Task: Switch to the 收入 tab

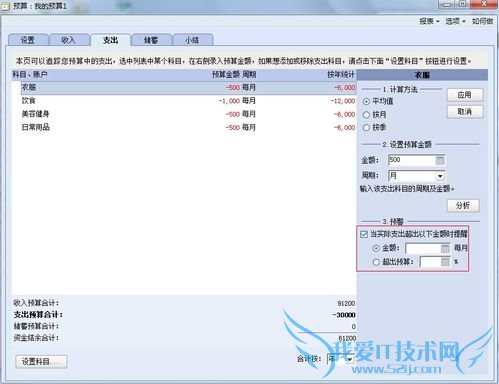Action: (x=69, y=40)
